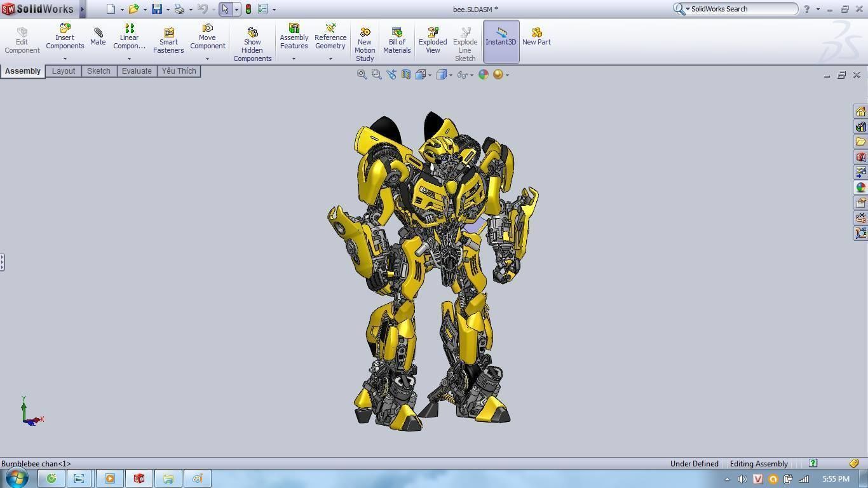868x488 pixels.
Task: Click the Under Defined status text
Action: [x=694, y=464]
